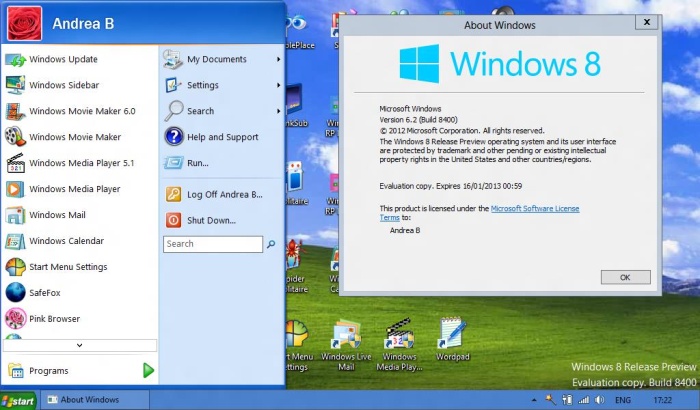
Task: Click Version 6.2 (Build 8400) text
Action: click(x=418, y=120)
